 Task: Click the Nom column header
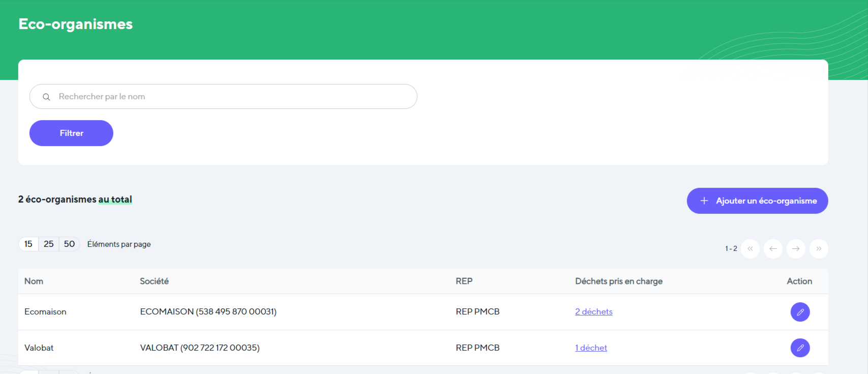pos(34,281)
